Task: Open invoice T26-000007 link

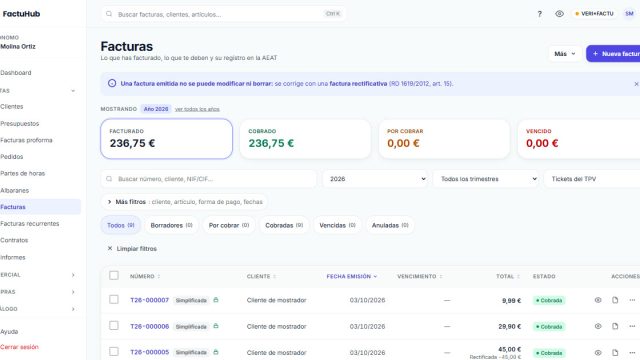Action: point(149,300)
